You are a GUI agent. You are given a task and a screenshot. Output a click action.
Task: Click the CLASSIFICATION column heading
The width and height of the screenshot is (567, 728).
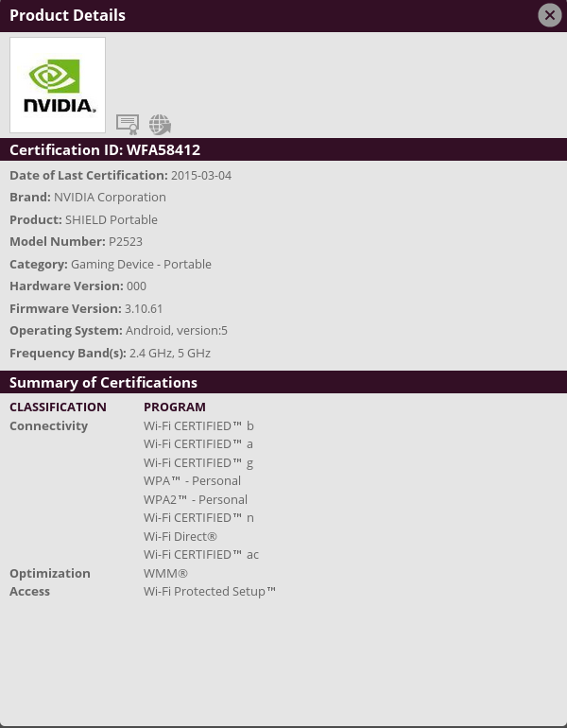pyautogui.click(x=58, y=407)
